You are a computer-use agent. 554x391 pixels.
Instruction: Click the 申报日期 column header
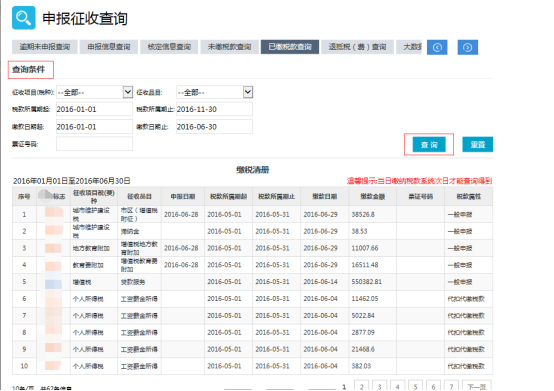(x=183, y=196)
